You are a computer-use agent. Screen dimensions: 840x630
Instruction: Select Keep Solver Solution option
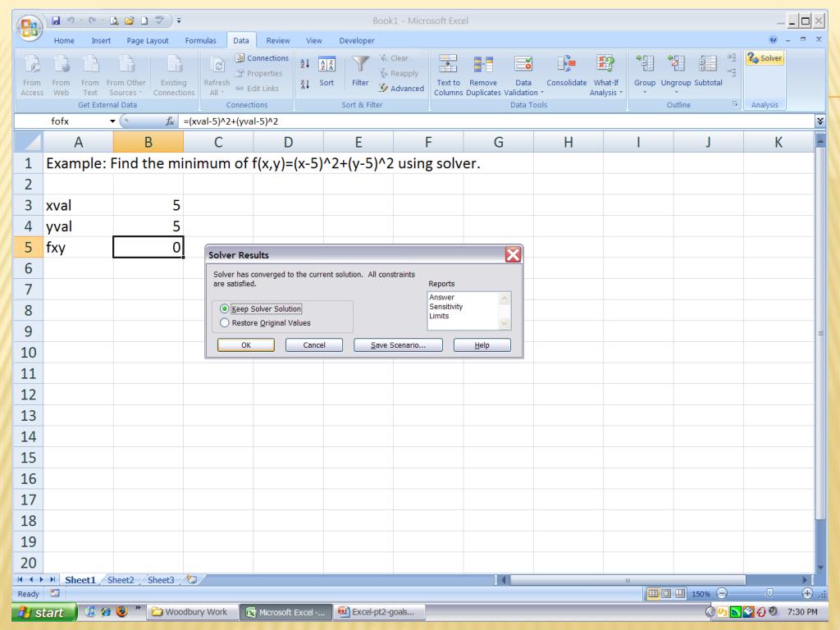coord(225,308)
